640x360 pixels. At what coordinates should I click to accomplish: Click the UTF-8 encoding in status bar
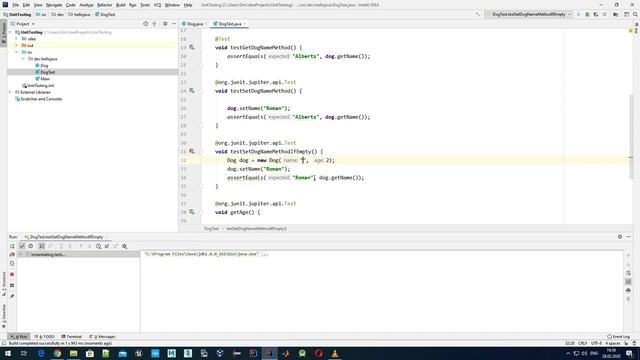(x=596, y=343)
